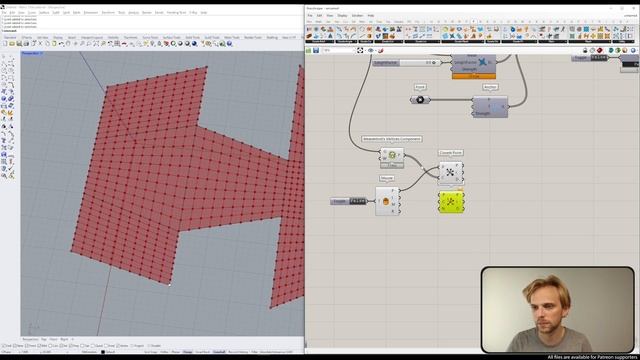
Task: Click the Rhino shaded-sphere display icon
Action: (x=180, y=43)
